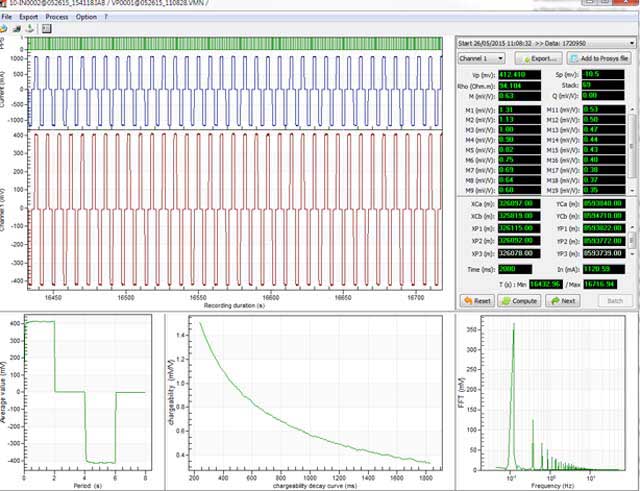
Task: Click the coordinates list scroll-down arrow
Action: point(632,254)
